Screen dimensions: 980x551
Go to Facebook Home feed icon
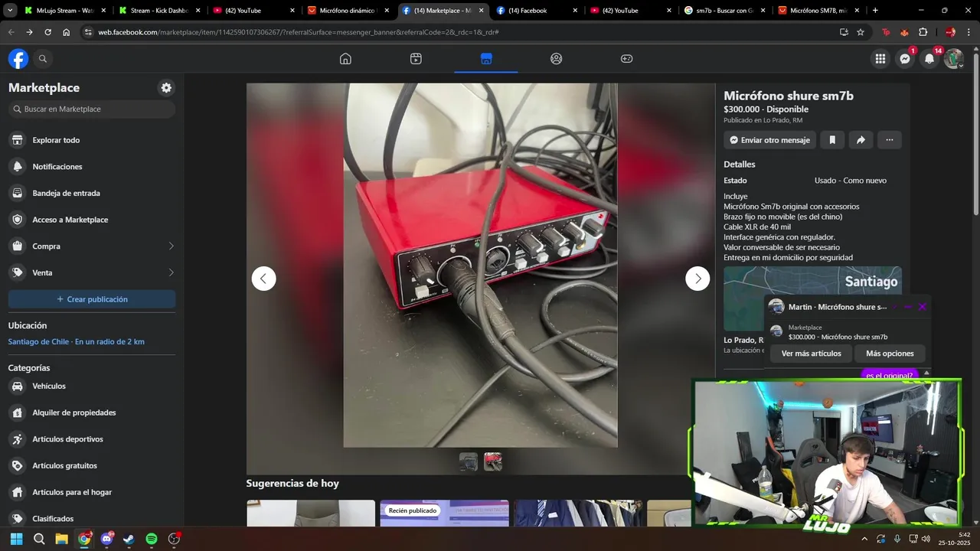tap(345, 59)
